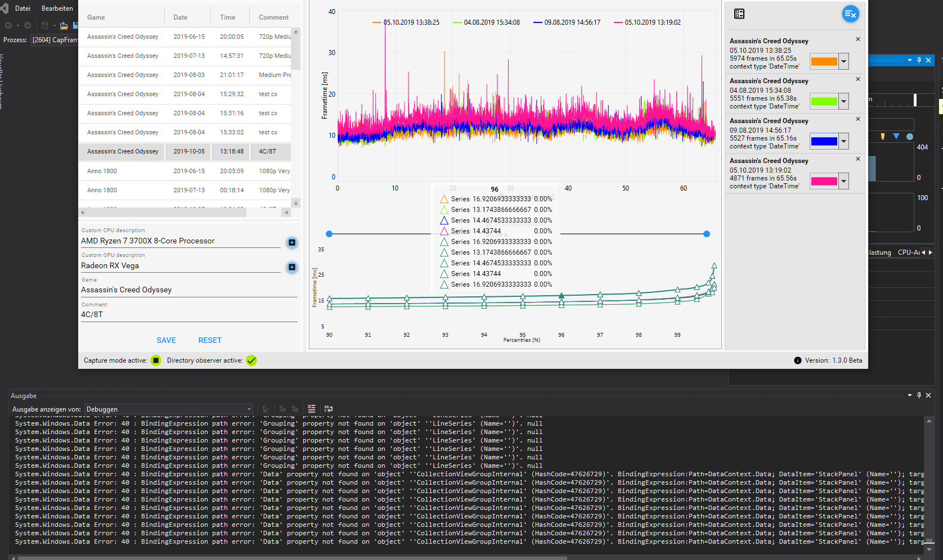Image resolution: width=943 pixels, height=560 pixels.
Task: Click the SAVE button
Action: tap(166, 340)
